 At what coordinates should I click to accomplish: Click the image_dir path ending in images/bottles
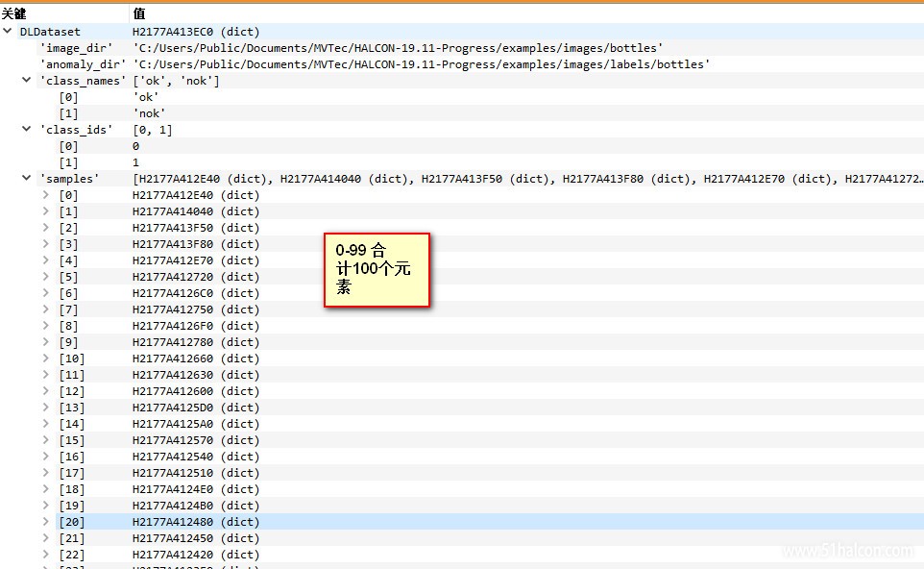tap(398, 48)
